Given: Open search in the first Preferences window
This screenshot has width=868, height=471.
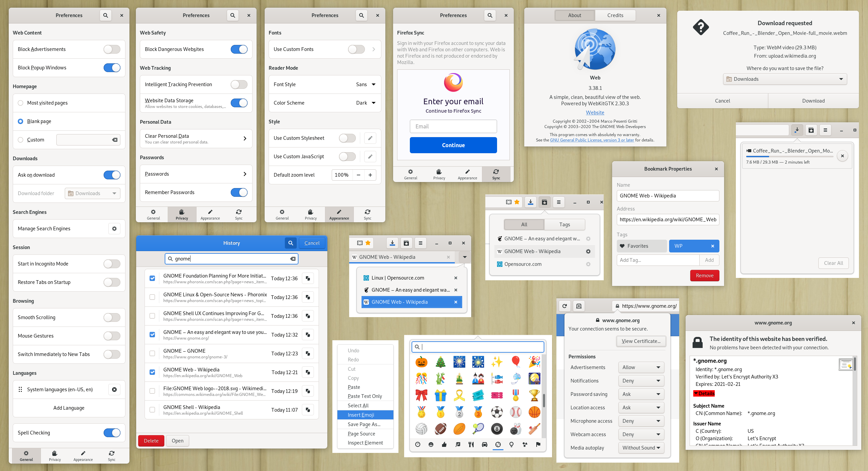Looking at the screenshot, I should pos(105,15).
